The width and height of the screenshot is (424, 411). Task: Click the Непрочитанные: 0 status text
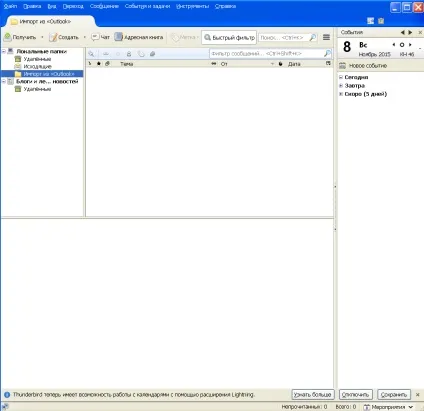coord(304,407)
